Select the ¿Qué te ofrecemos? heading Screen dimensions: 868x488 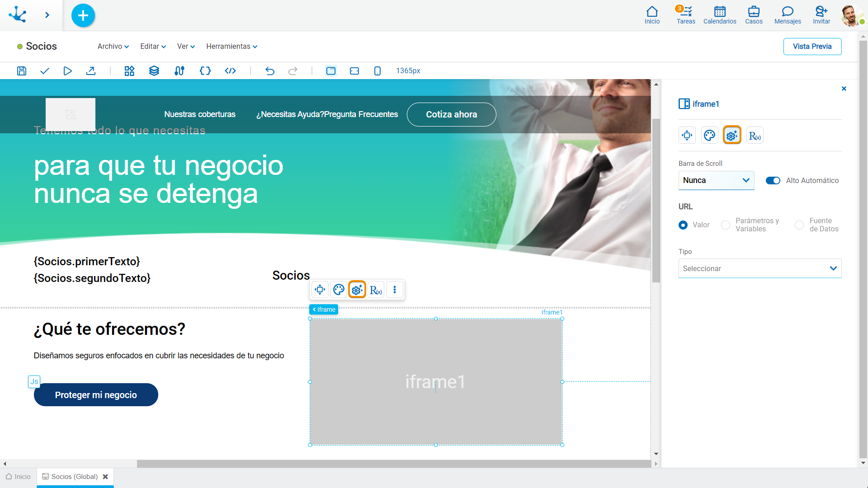pyautogui.click(x=109, y=329)
